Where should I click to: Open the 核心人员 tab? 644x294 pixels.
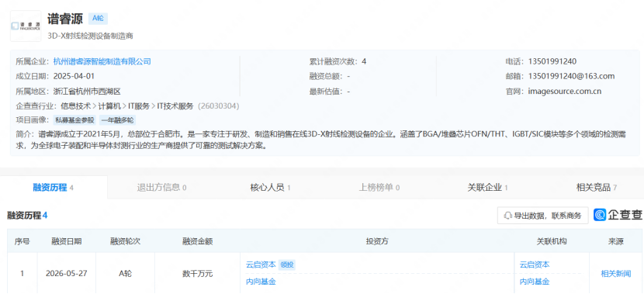pyautogui.click(x=270, y=188)
